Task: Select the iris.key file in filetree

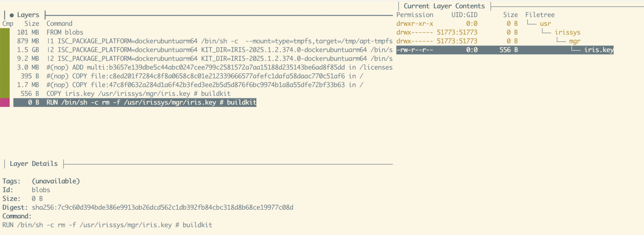Action: tap(599, 50)
